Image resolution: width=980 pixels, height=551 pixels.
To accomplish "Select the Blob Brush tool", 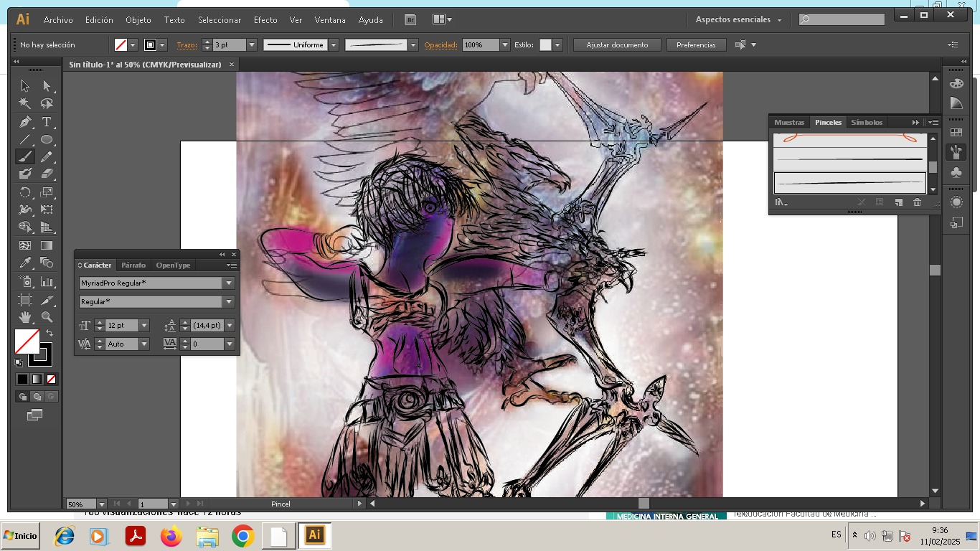I will [25, 174].
